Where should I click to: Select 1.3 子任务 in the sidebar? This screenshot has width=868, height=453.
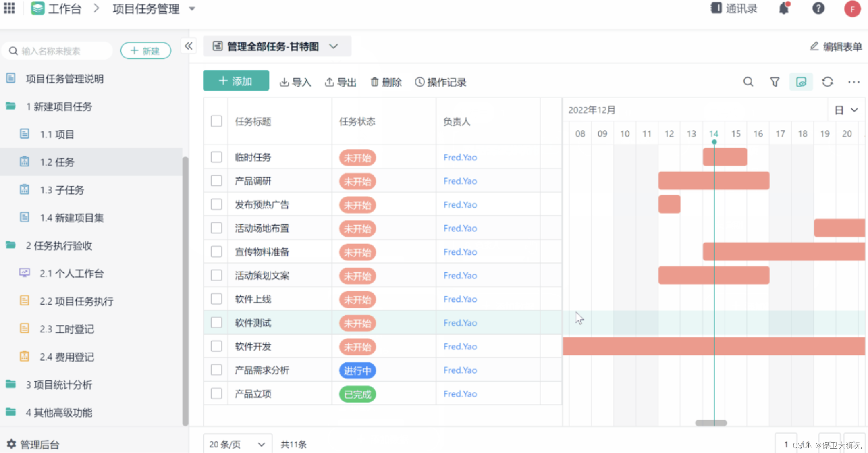[x=62, y=190]
